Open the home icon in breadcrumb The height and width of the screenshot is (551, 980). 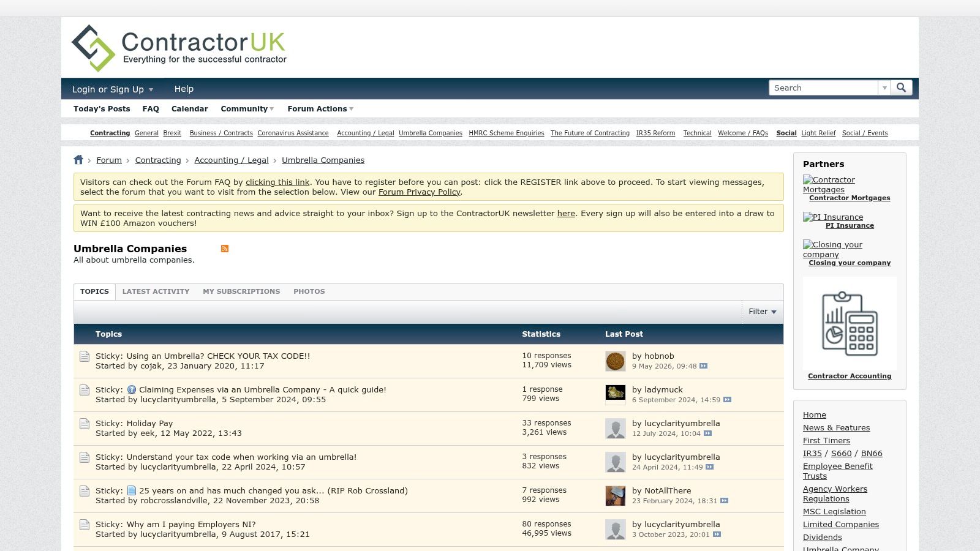(x=78, y=160)
